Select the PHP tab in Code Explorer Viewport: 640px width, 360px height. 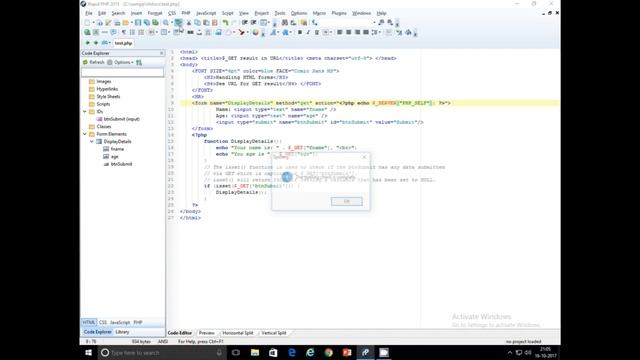coord(138,322)
